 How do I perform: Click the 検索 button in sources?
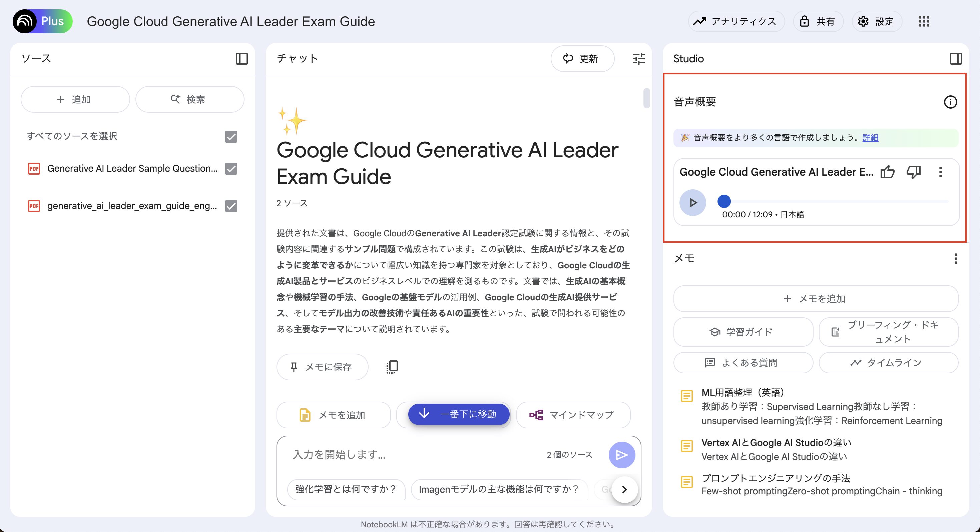(x=190, y=99)
